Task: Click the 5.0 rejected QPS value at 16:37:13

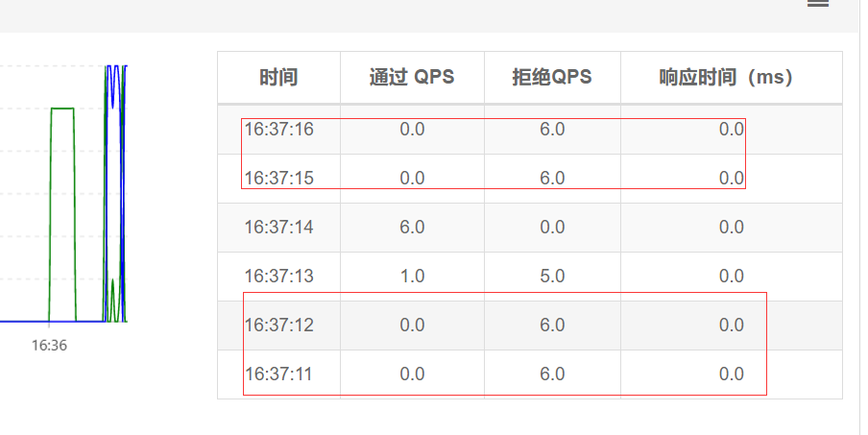Action: point(552,276)
